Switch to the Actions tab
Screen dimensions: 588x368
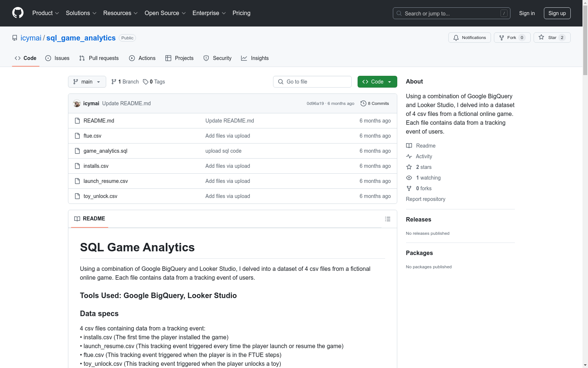[142, 58]
